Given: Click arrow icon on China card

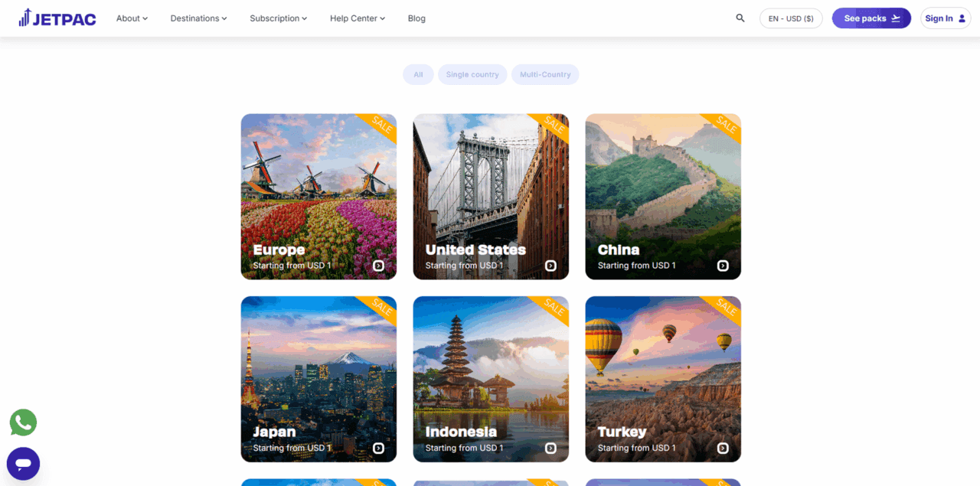Looking at the screenshot, I should tap(723, 266).
